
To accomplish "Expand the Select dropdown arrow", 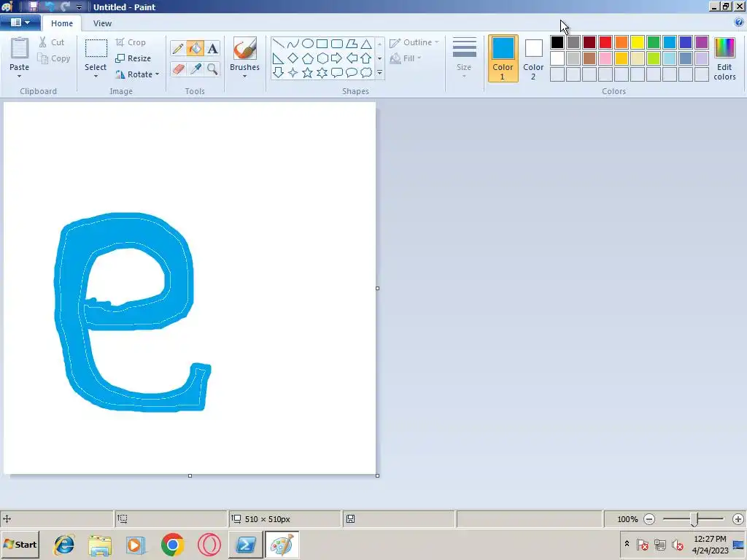I will (x=96, y=76).
